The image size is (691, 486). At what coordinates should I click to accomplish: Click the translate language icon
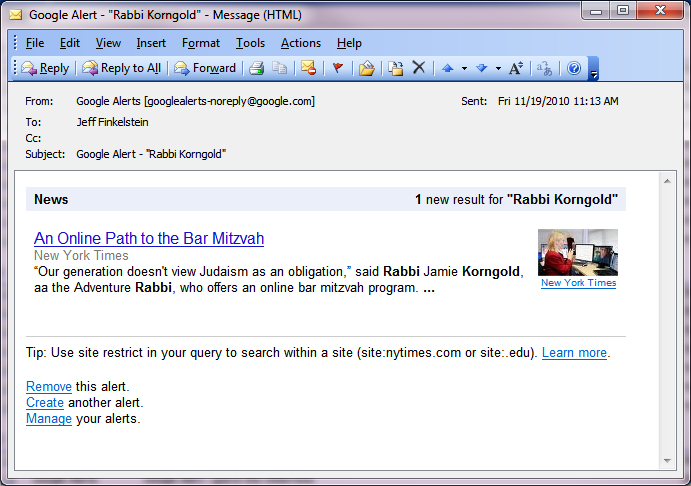pyautogui.click(x=544, y=68)
